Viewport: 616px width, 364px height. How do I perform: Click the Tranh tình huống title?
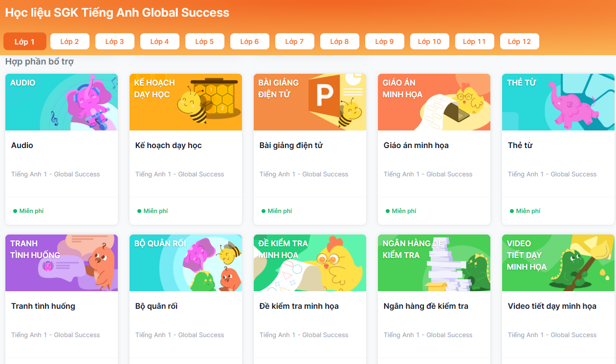click(43, 306)
